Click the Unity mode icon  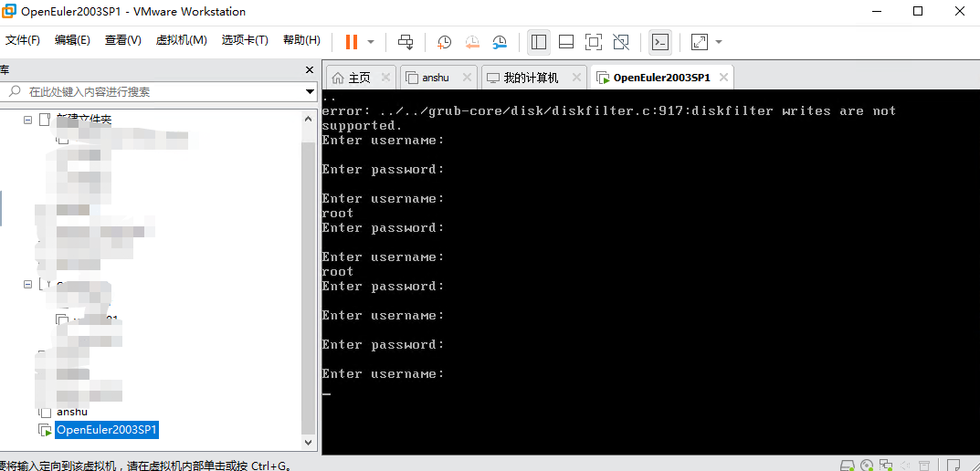pyautogui.click(x=621, y=41)
